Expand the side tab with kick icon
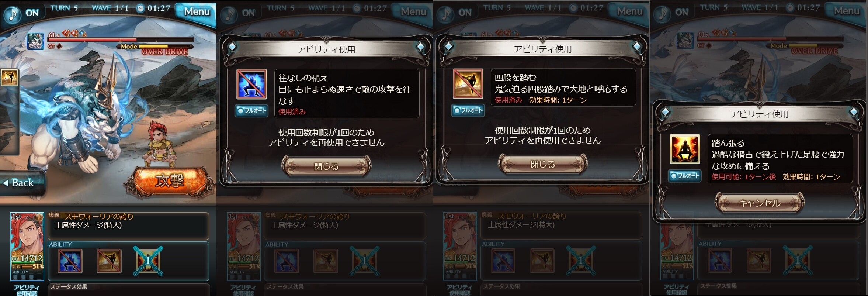This screenshot has width=868, height=296. point(9,77)
